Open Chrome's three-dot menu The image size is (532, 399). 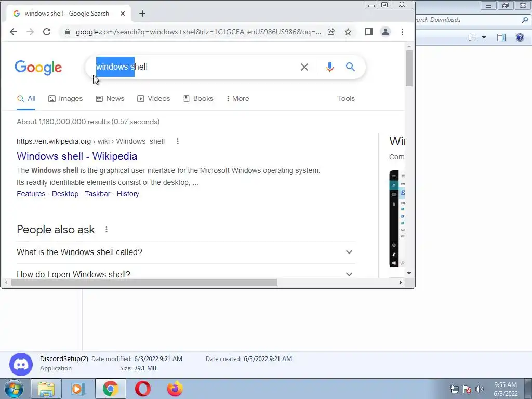point(403,32)
